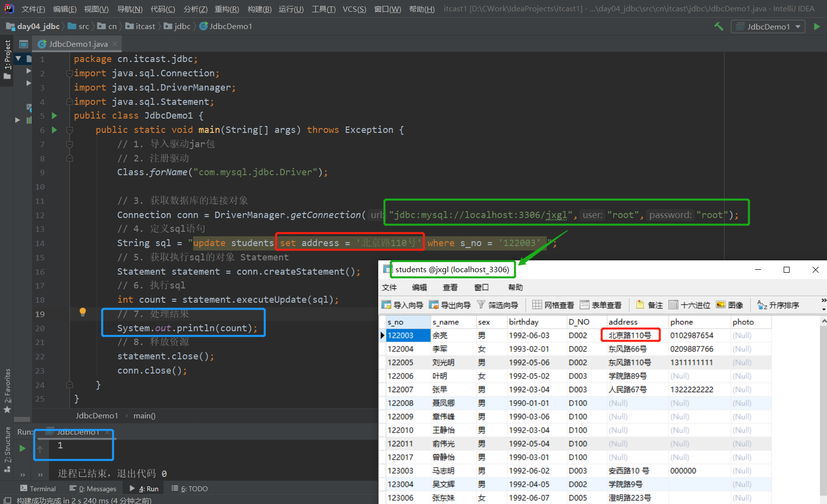The height and width of the screenshot is (504, 827).
Task: Click the editor layout icon left of tab
Action: click(x=23, y=44)
